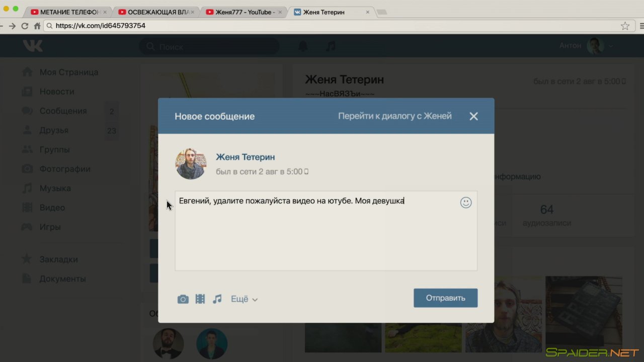
Task: Attach a video using the film icon
Action: click(x=200, y=299)
